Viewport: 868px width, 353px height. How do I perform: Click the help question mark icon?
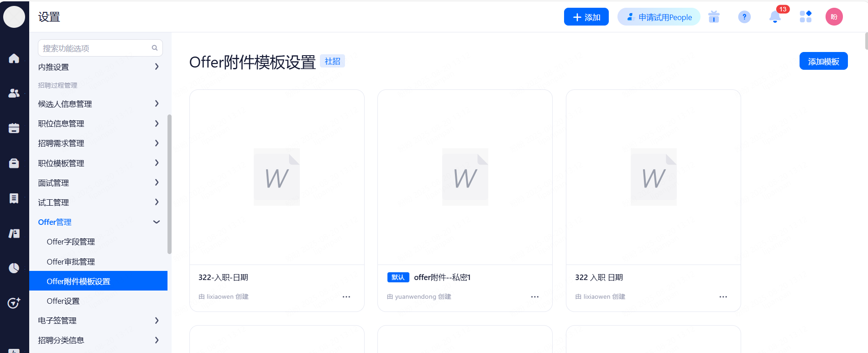(x=744, y=17)
